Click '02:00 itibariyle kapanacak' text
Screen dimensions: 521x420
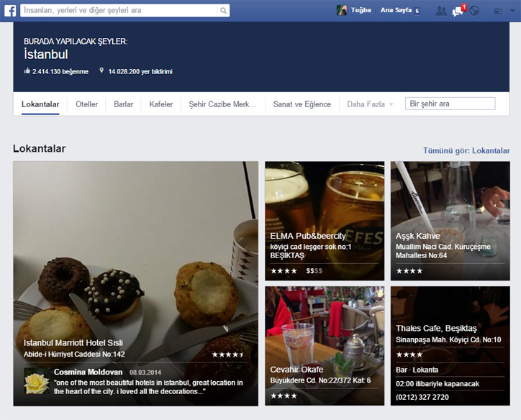tap(438, 384)
